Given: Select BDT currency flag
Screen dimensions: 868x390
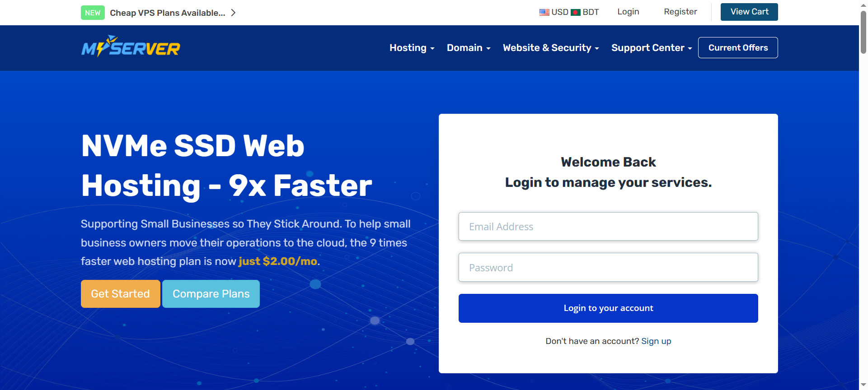Looking at the screenshot, I should (x=575, y=12).
